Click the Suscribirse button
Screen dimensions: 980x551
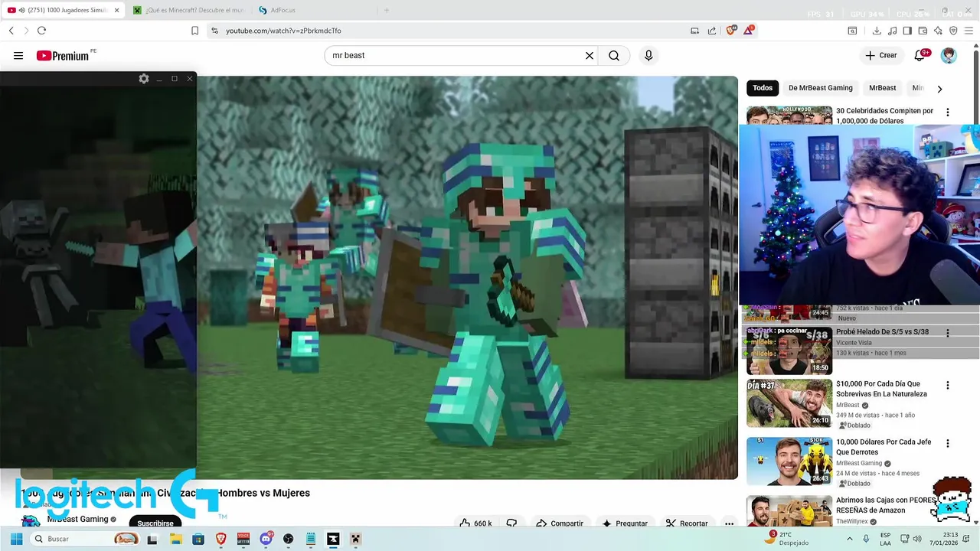pyautogui.click(x=155, y=523)
